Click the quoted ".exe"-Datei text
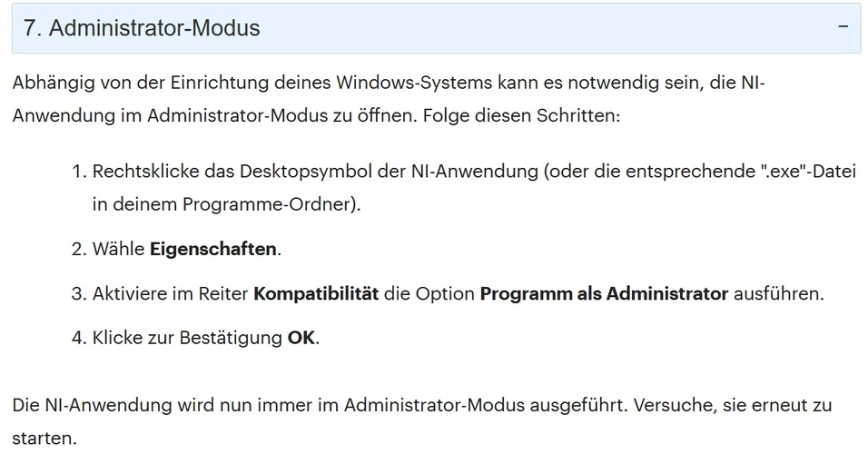This screenshot has width=868, height=454. (x=807, y=173)
